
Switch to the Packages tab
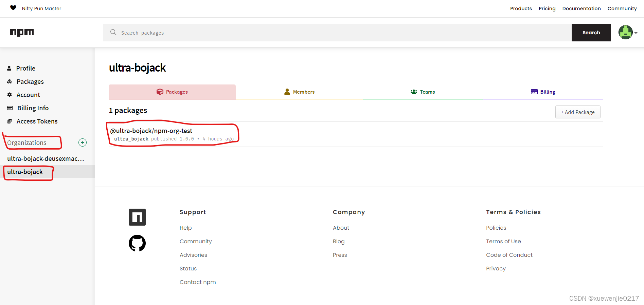(x=172, y=92)
